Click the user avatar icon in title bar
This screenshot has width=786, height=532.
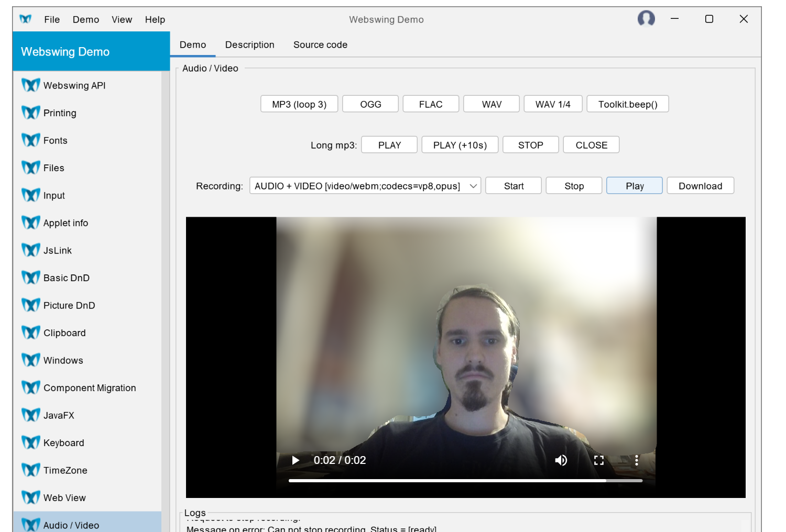[646, 19]
